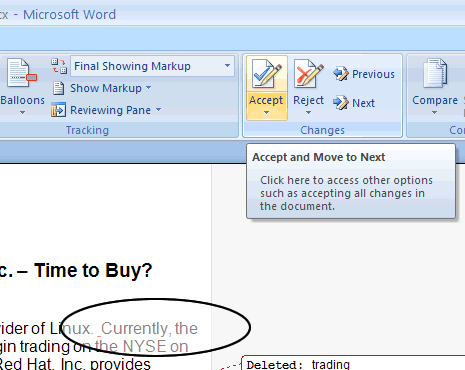Click the Reviewing Pane icon

point(58,110)
